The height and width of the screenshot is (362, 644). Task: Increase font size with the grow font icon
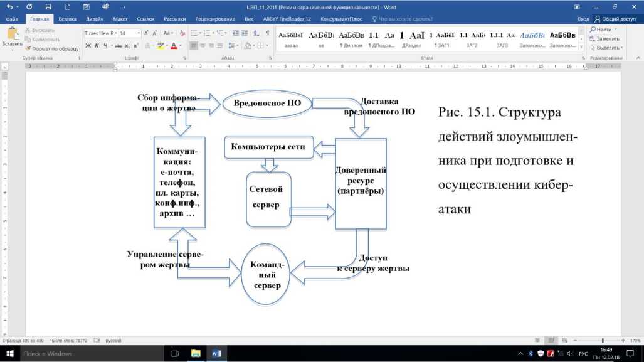tap(146, 33)
